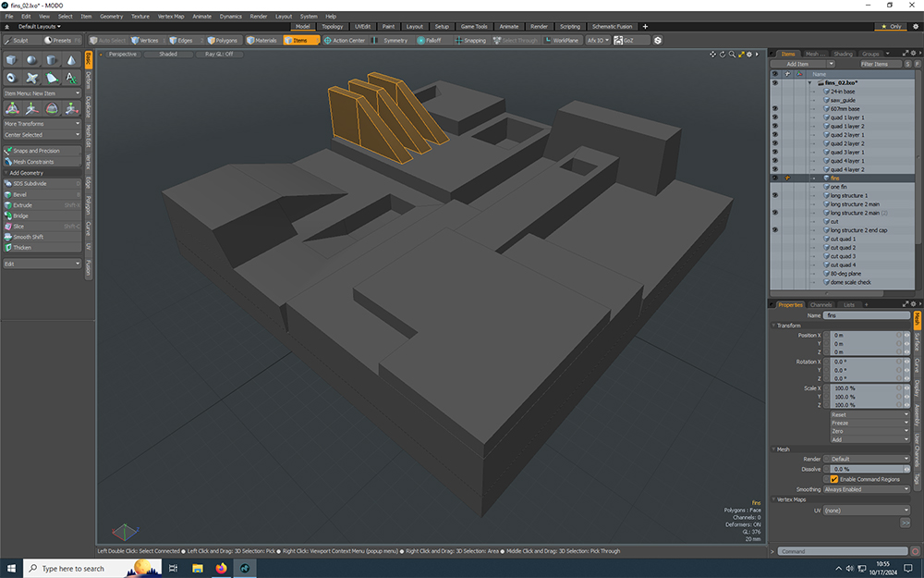
Task: Select the Torus primitive tool
Action: [12, 78]
